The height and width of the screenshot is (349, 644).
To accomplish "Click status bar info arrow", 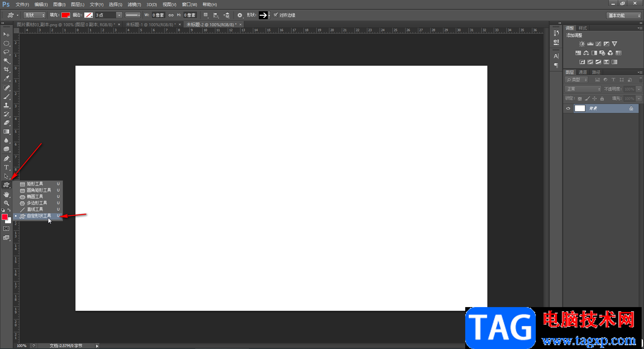I will [97, 346].
